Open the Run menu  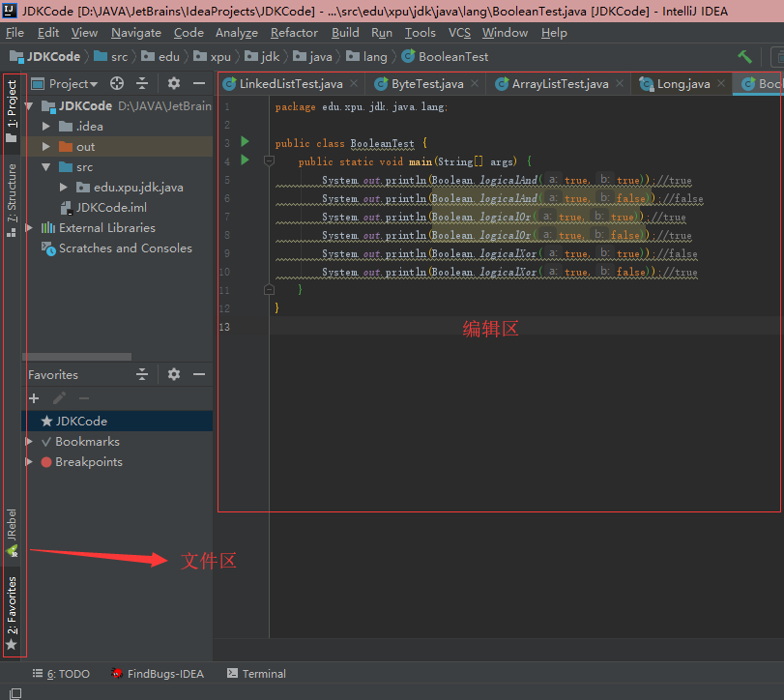(382, 33)
